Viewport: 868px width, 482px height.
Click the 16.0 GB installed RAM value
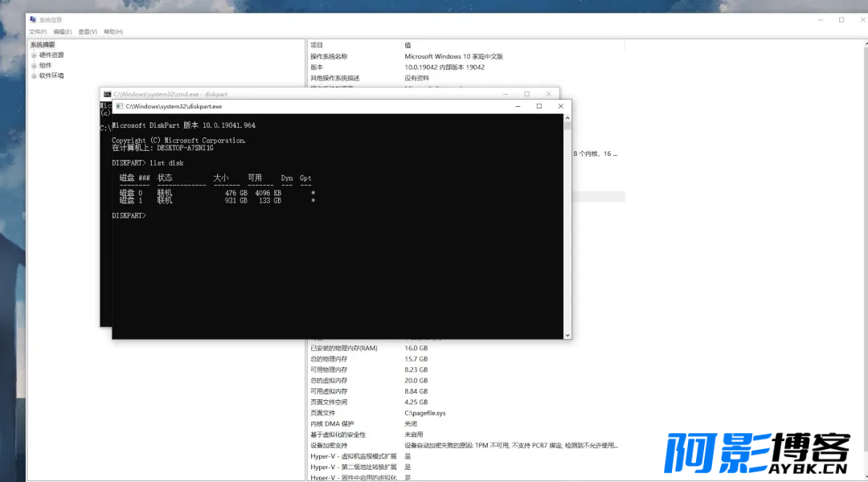click(x=416, y=348)
